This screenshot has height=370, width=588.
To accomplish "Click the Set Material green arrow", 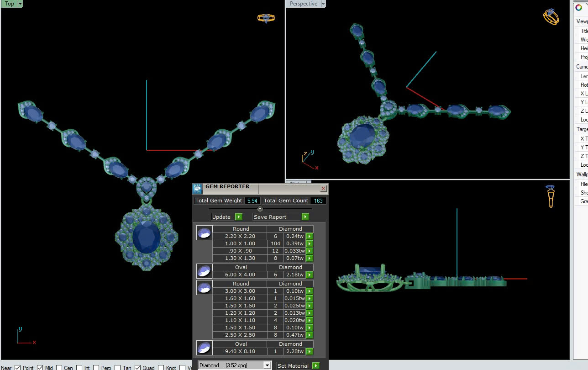I will click(x=315, y=366).
